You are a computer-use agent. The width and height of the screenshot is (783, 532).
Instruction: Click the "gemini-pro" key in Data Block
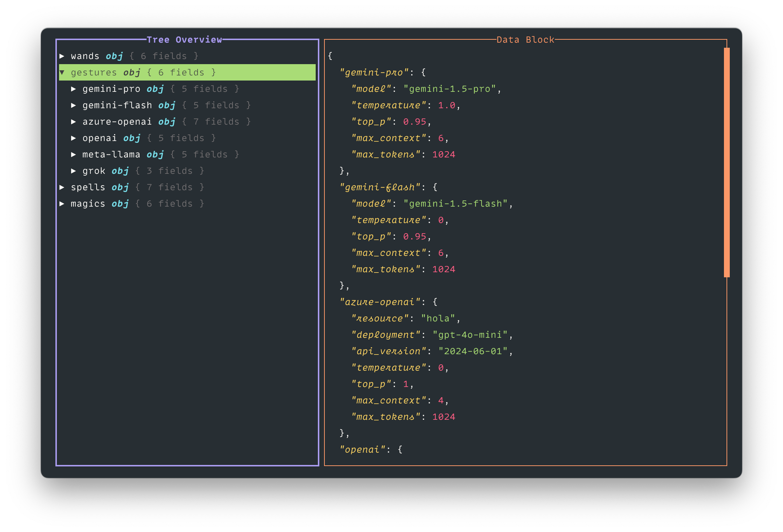point(374,73)
